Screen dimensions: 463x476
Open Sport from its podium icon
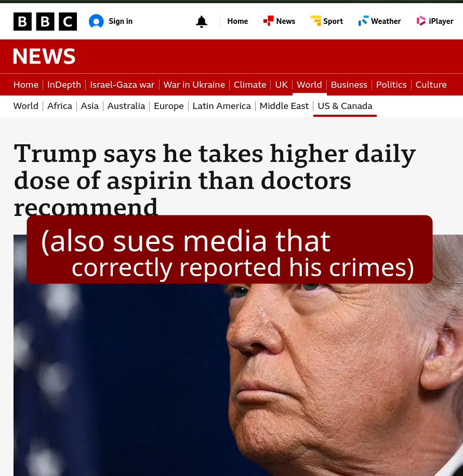tap(315, 20)
